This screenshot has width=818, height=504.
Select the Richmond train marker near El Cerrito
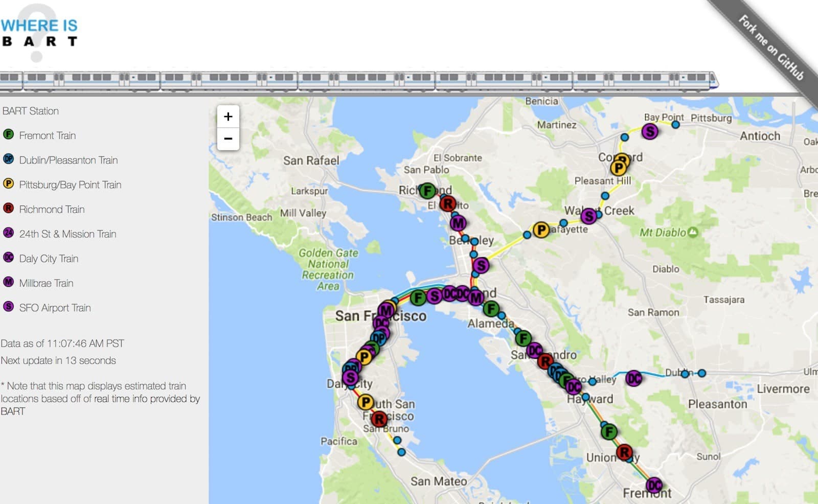point(448,204)
